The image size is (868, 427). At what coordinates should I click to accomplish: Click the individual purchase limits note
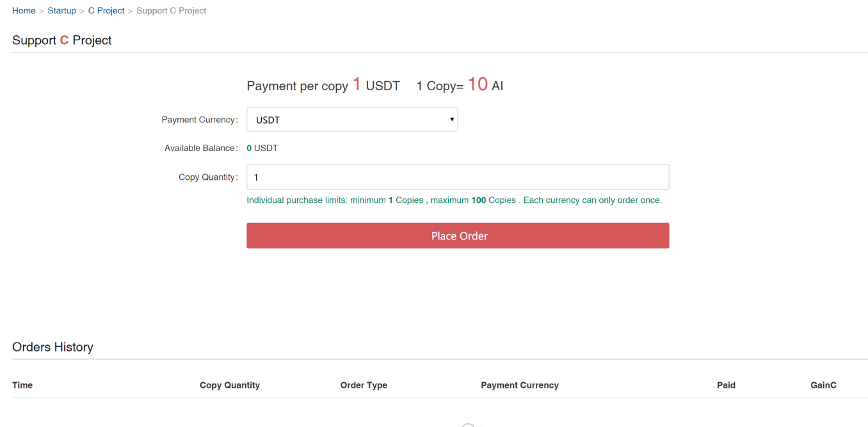[454, 200]
